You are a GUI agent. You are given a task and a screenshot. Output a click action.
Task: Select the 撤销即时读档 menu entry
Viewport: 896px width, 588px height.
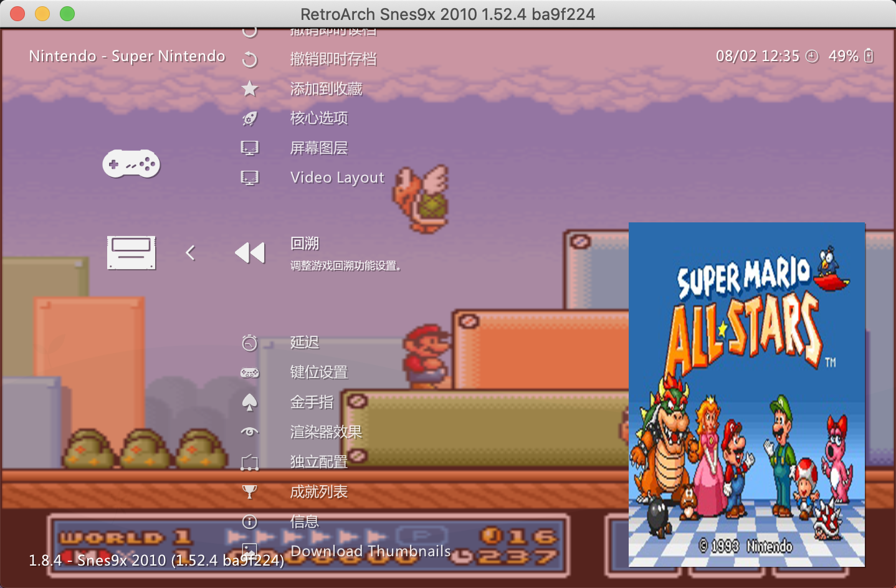pyautogui.click(x=332, y=30)
